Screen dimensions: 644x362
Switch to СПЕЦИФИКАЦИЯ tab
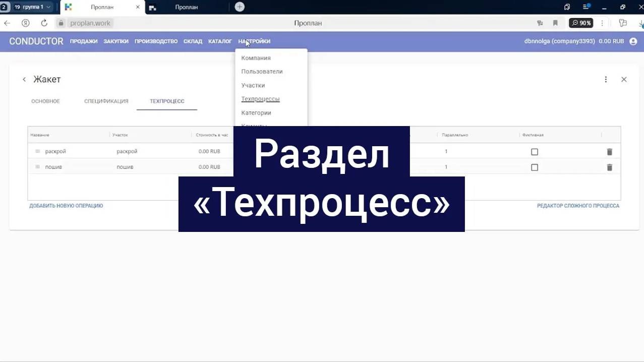(106, 101)
